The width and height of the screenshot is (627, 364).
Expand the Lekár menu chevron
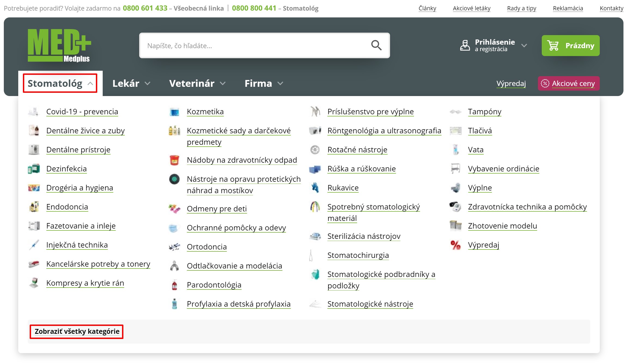(147, 84)
